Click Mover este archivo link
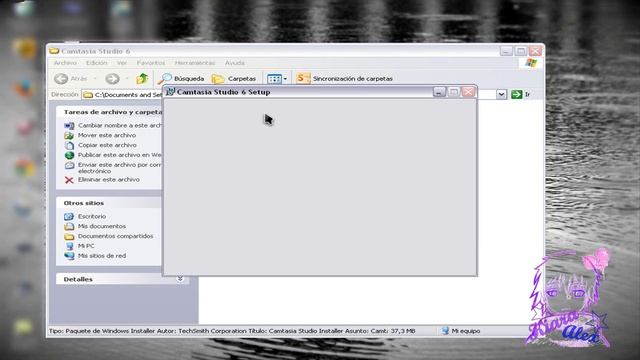This screenshot has height=360, width=640. point(107,135)
